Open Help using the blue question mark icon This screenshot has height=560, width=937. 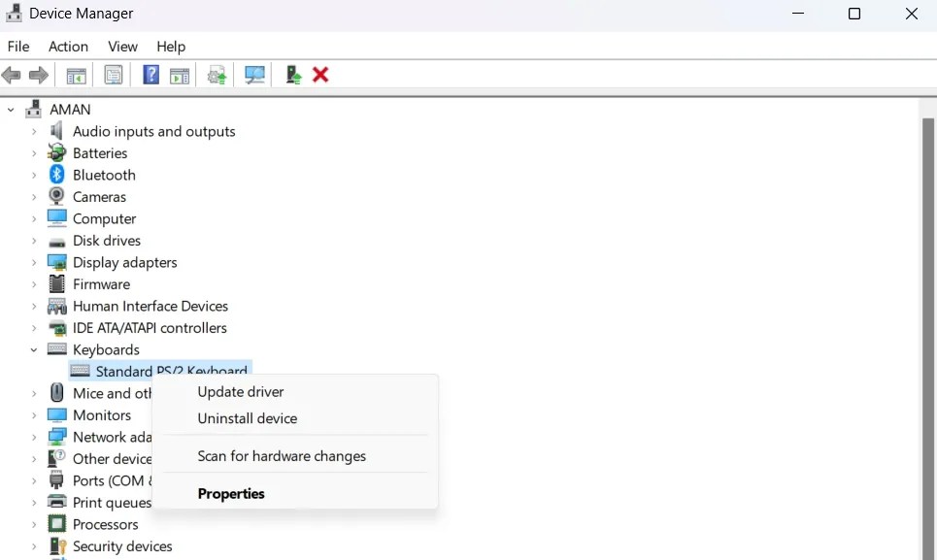click(x=151, y=75)
